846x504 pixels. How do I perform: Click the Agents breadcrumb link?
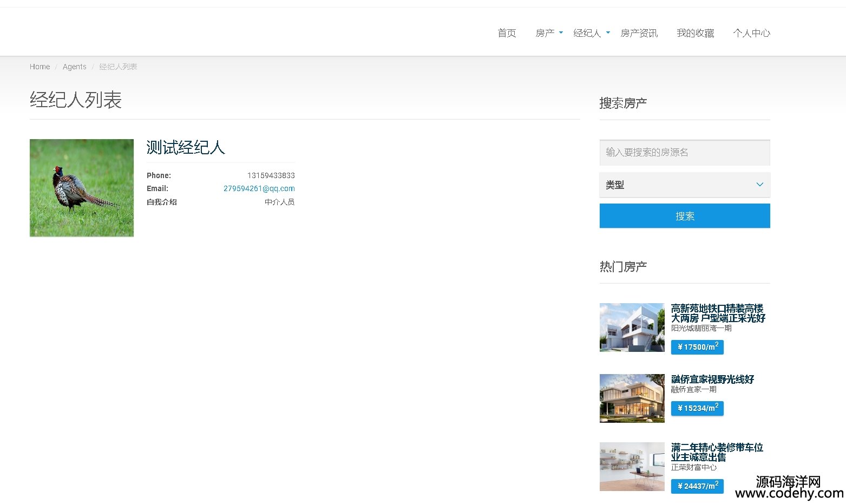coord(74,67)
